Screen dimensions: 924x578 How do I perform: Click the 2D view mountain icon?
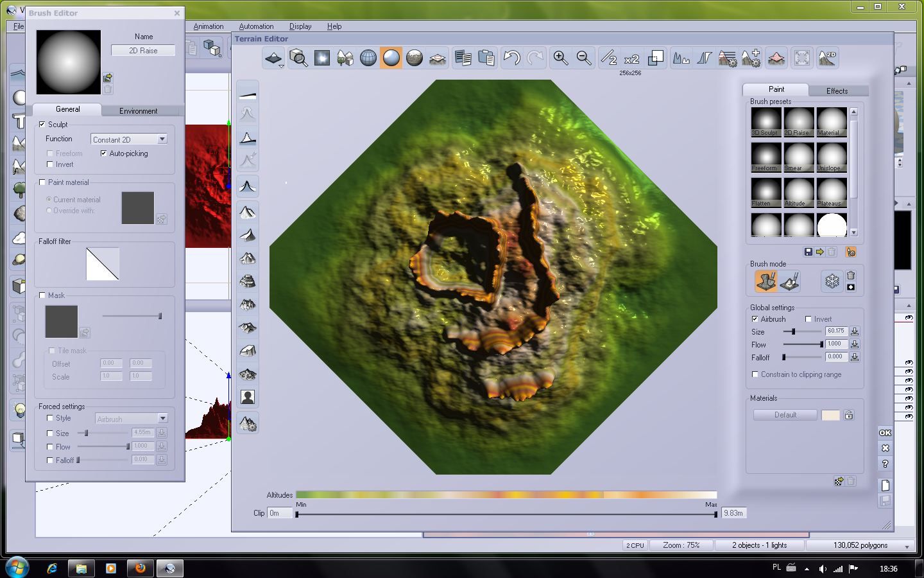click(827, 58)
